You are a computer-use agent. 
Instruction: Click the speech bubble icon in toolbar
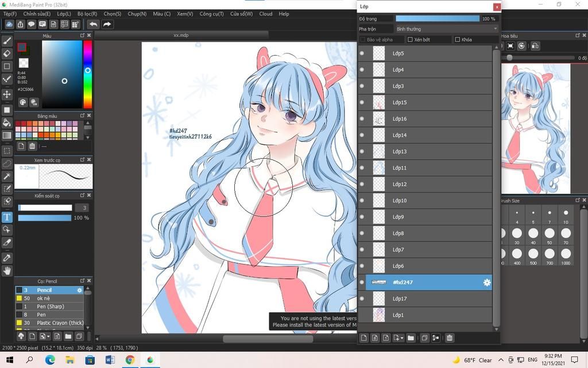tap(31, 24)
